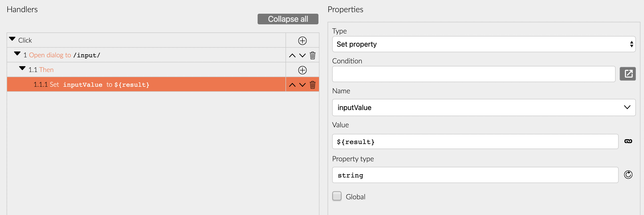Image resolution: width=644 pixels, height=215 pixels.
Task: Delete the Open dialog to /input/ action
Action: tap(313, 55)
